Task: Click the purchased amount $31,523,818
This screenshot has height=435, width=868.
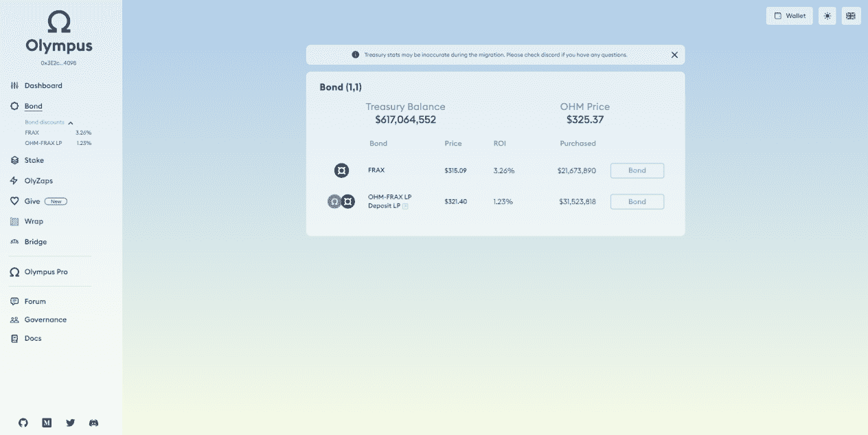Action: (577, 201)
